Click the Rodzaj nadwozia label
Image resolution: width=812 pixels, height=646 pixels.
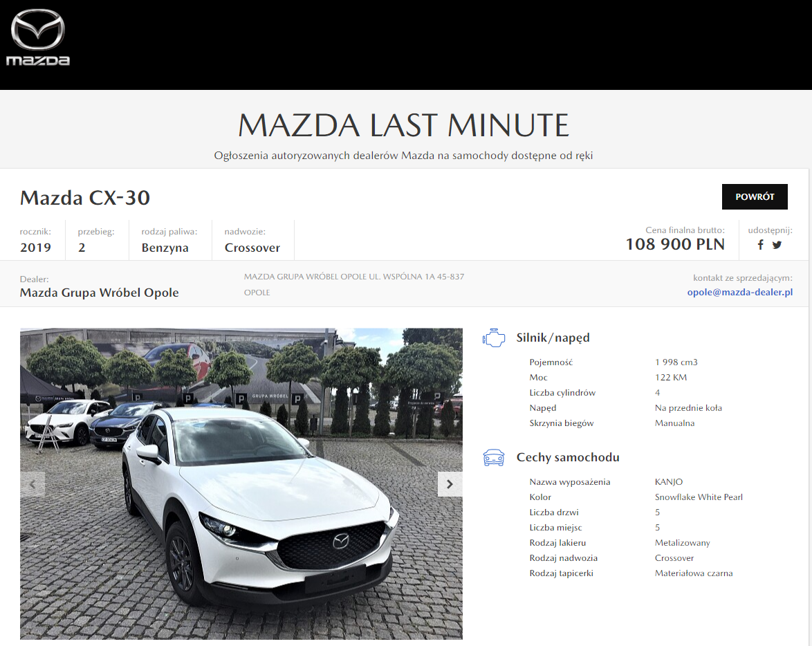point(564,558)
